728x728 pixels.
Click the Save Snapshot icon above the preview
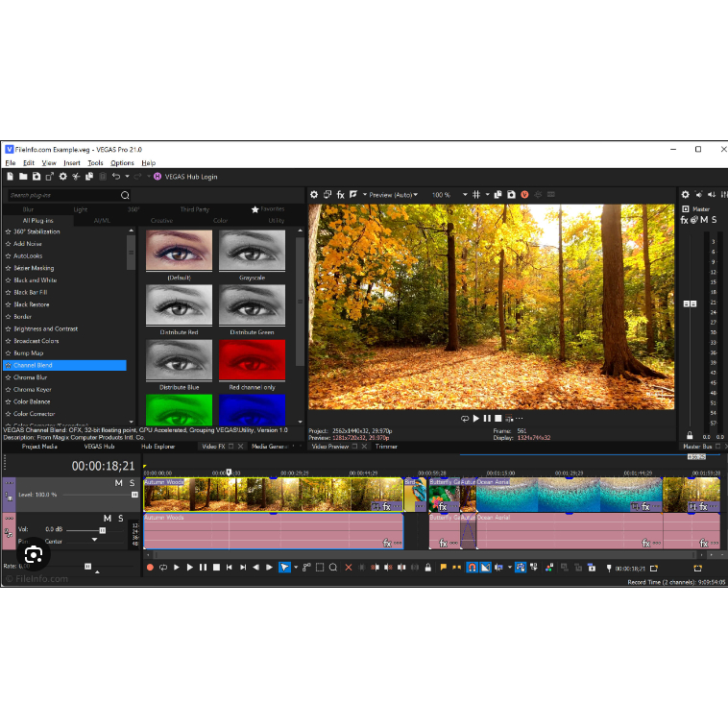pyautogui.click(x=512, y=194)
